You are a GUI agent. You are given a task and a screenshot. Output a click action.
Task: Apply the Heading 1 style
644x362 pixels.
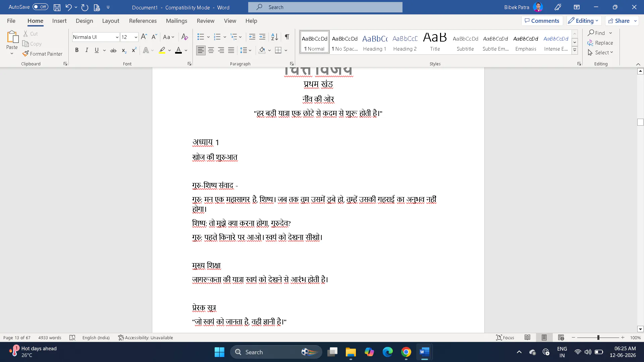coord(375,42)
